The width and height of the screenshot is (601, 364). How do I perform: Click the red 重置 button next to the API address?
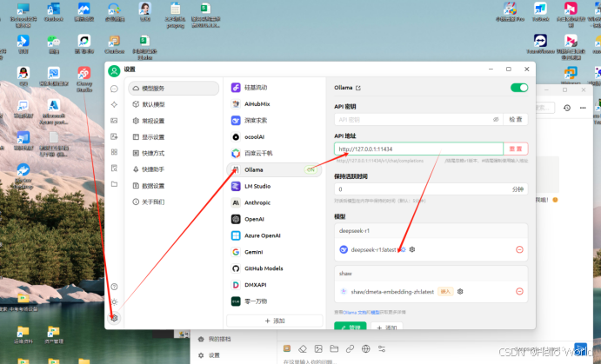tap(516, 149)
